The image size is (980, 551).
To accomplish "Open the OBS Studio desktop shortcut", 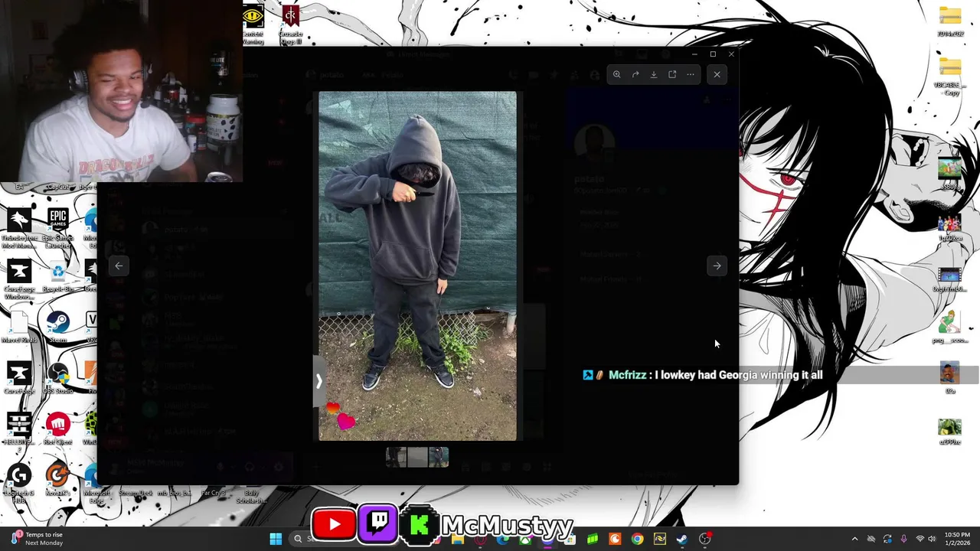I will 58,378.
